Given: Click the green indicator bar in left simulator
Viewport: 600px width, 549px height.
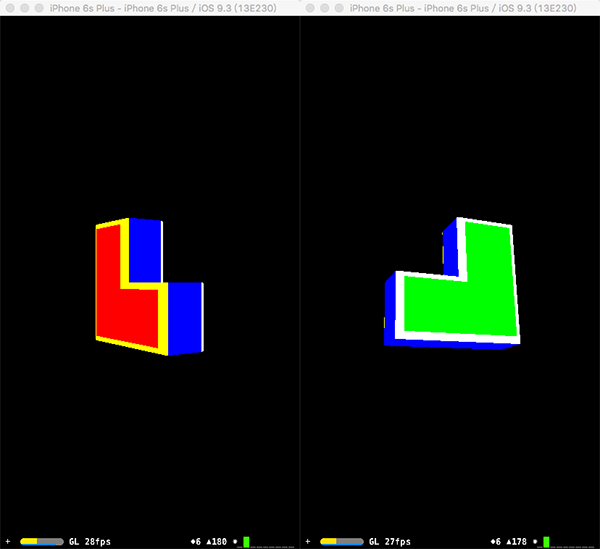Looking at the screenshot, I should [246, 541].
